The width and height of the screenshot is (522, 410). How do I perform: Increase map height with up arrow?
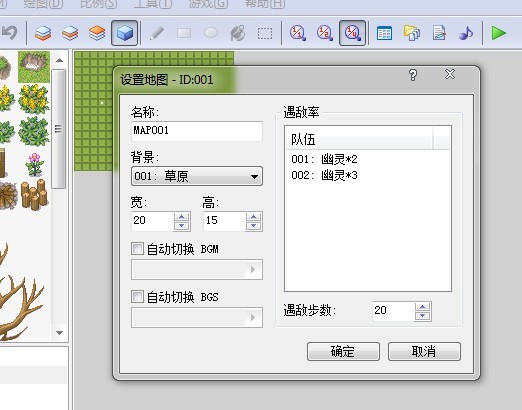click(254, 217)
